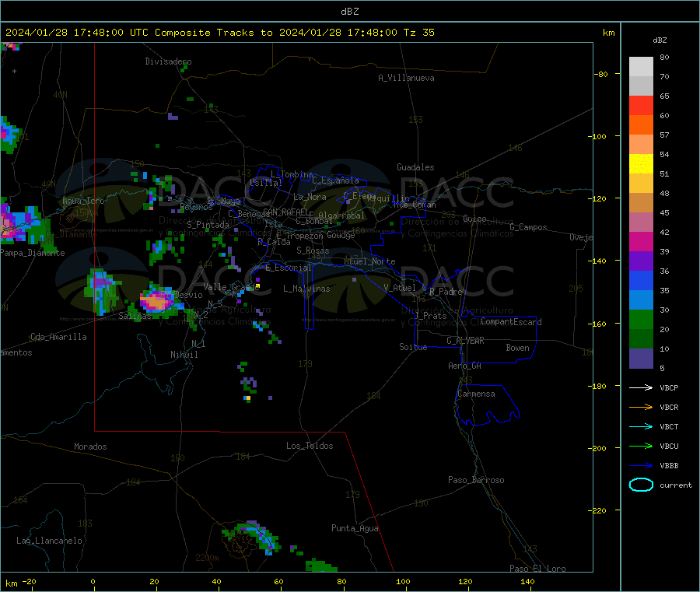This screenshot has height=592, width=700.
Task: Click the Morados map label
Action: tap(90, 447)
